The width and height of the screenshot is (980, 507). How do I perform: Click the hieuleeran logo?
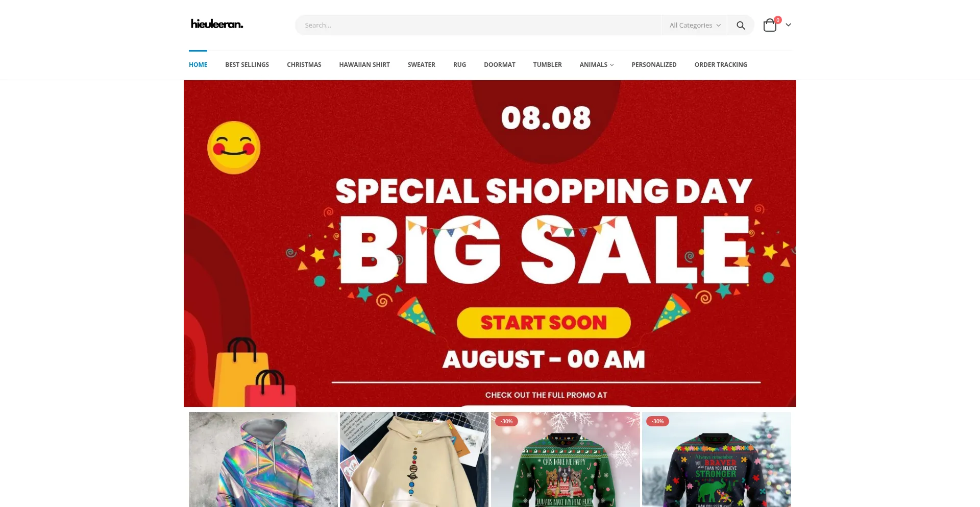tap(217, 23)
